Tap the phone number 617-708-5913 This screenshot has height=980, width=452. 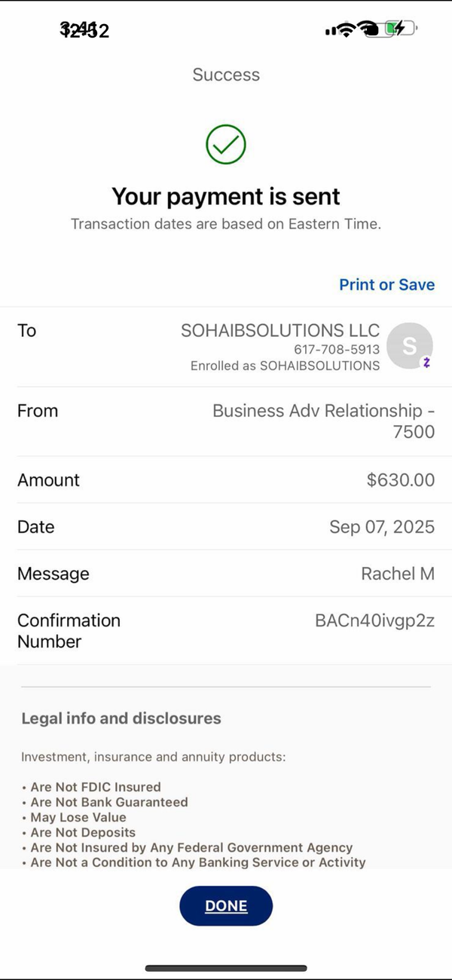(x=337, y=350)
